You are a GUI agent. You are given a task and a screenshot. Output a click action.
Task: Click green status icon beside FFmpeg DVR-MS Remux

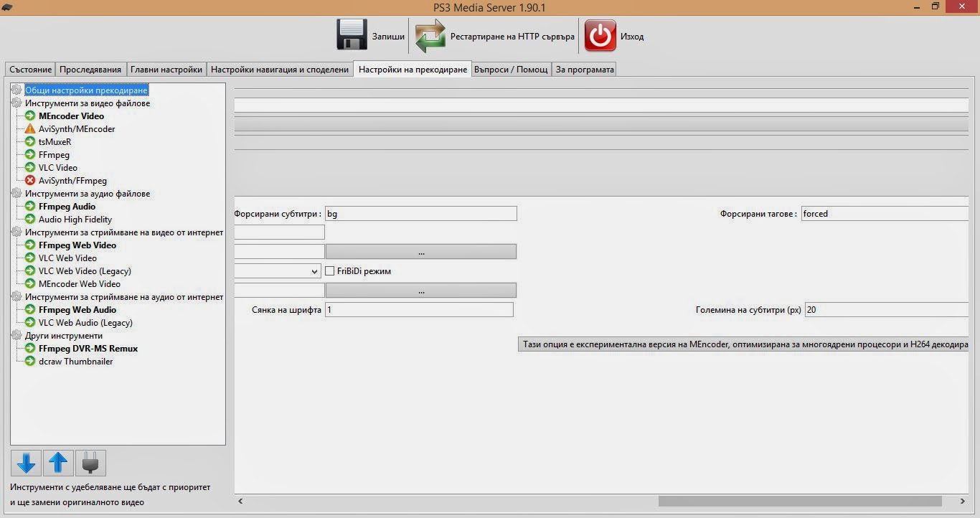[30, 349]
